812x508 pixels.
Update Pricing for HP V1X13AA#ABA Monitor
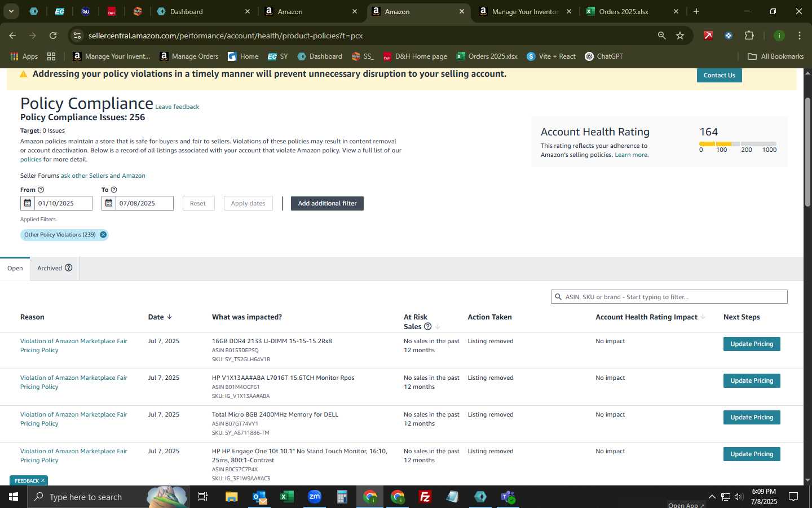pyautogui.click(x=752, y=380)
